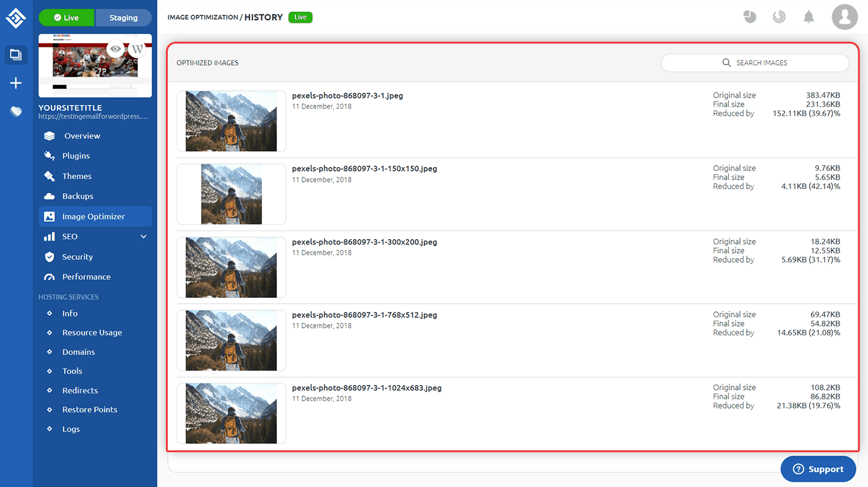This screenshot has width=868, height=487.
Task: Click the Security shield icon
Action: click(x=50, y=257)
